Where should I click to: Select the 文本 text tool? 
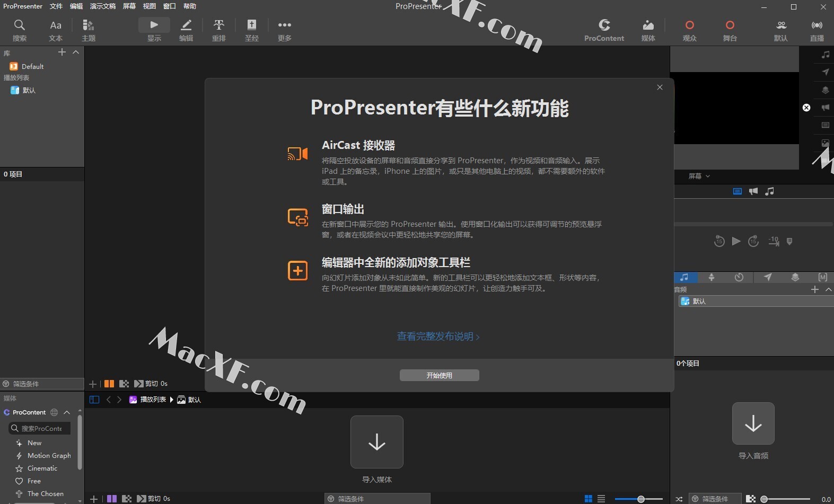click(x=56, y=30)
